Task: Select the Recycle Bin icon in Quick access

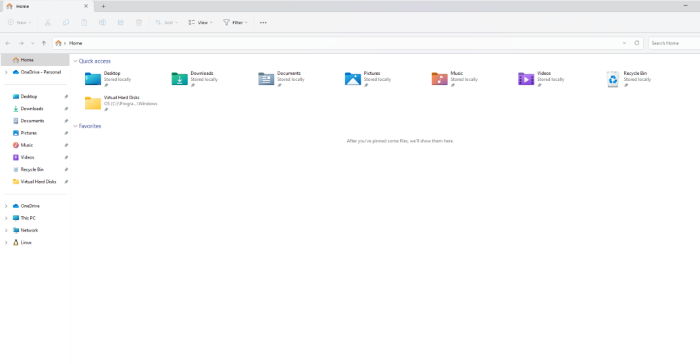Action: (613, 79)
